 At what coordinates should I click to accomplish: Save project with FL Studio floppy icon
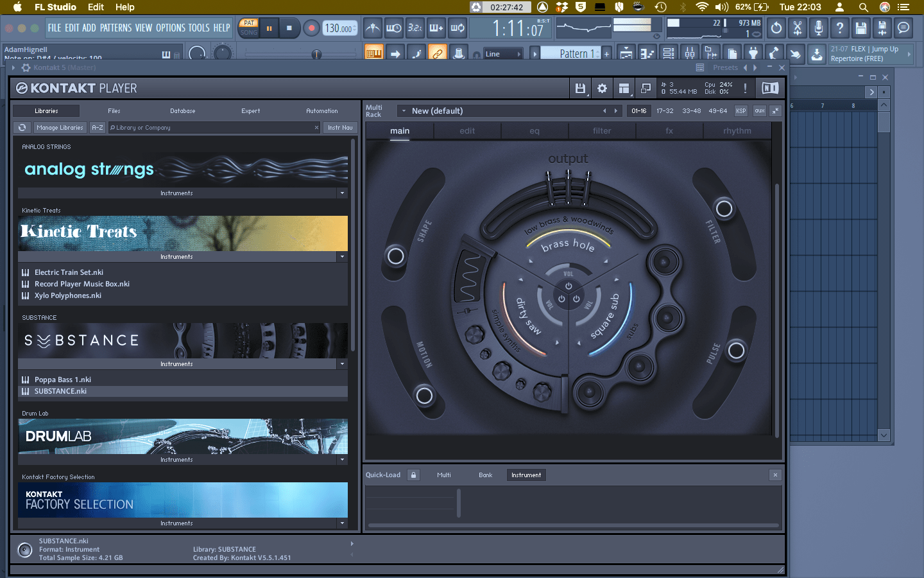pos(861,28)
